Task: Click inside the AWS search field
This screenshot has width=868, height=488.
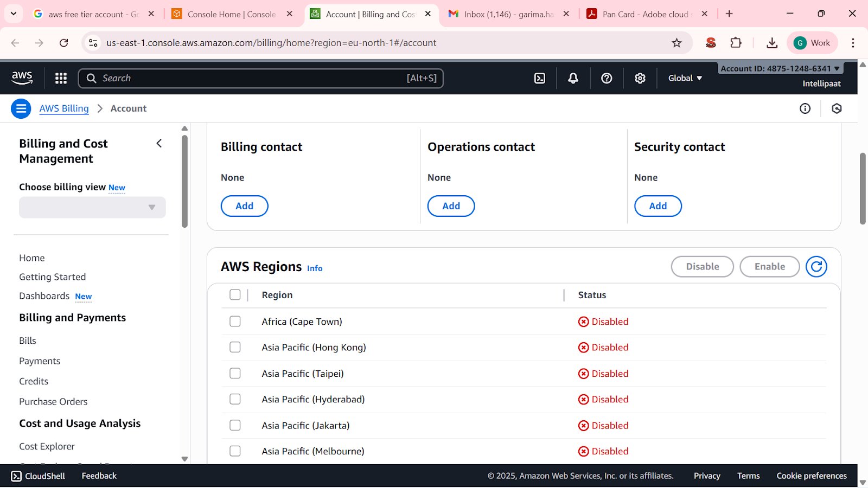Action: 260,78
